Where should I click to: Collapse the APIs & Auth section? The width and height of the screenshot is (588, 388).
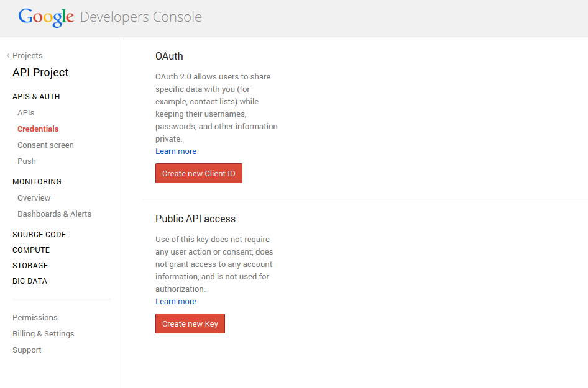tap(36, 97)
